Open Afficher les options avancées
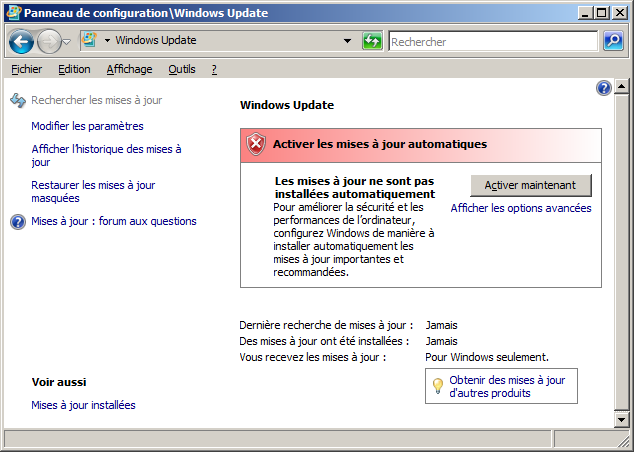 (521, 208)
